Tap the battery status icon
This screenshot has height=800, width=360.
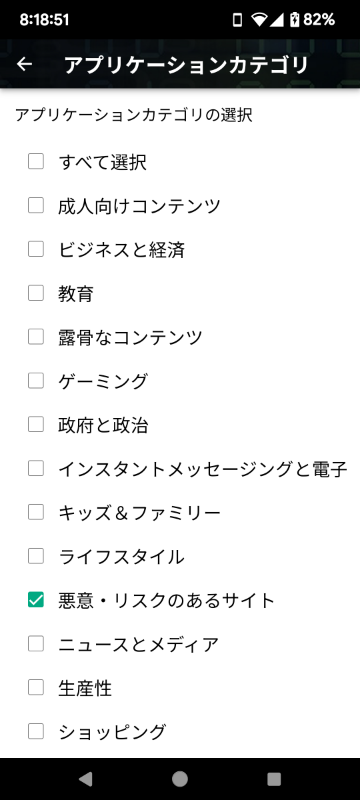coord(294,20)
